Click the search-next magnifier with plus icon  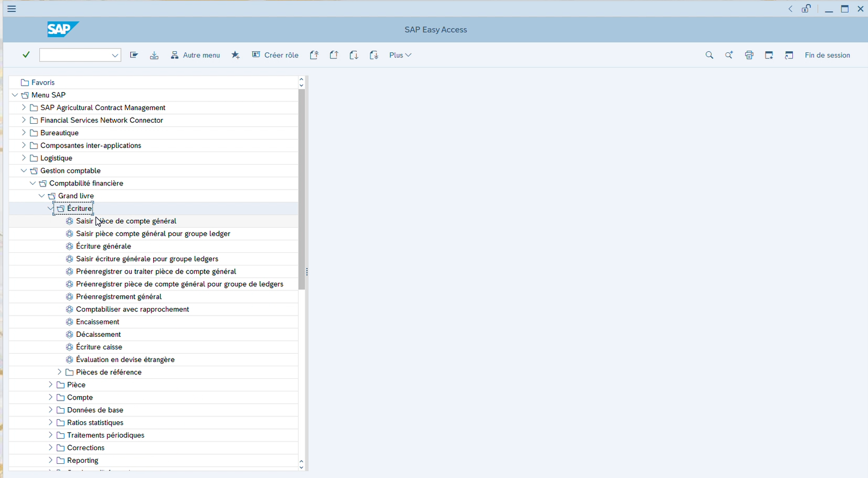pyautogui.click(x=729, y=55)
